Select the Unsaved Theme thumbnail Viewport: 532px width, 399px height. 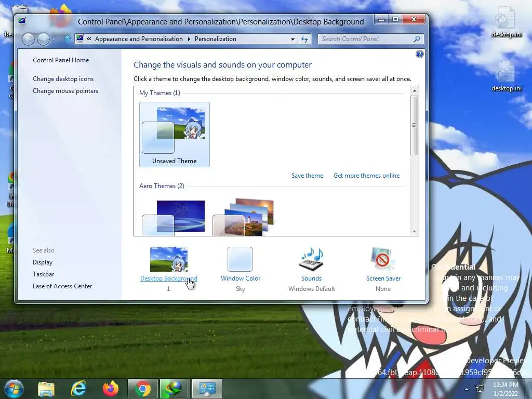pyautogui.click(x=175, y=135)
